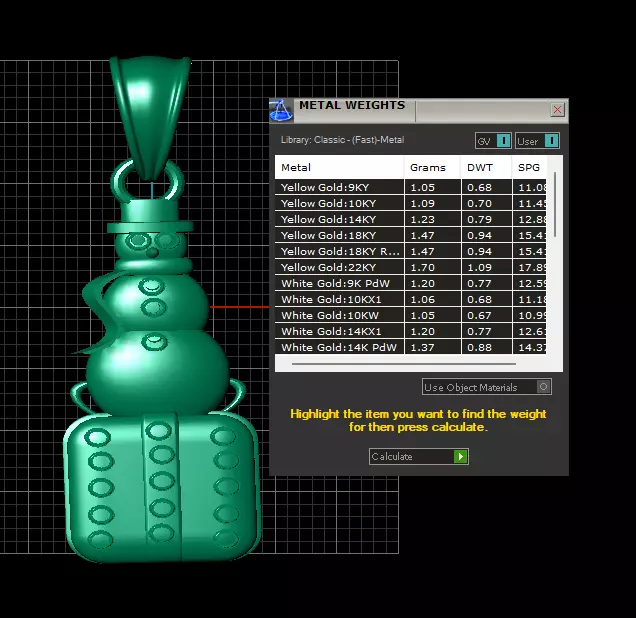Click grams value 1.70 for 22KY
636x618 pixels.
click(422, 268)
